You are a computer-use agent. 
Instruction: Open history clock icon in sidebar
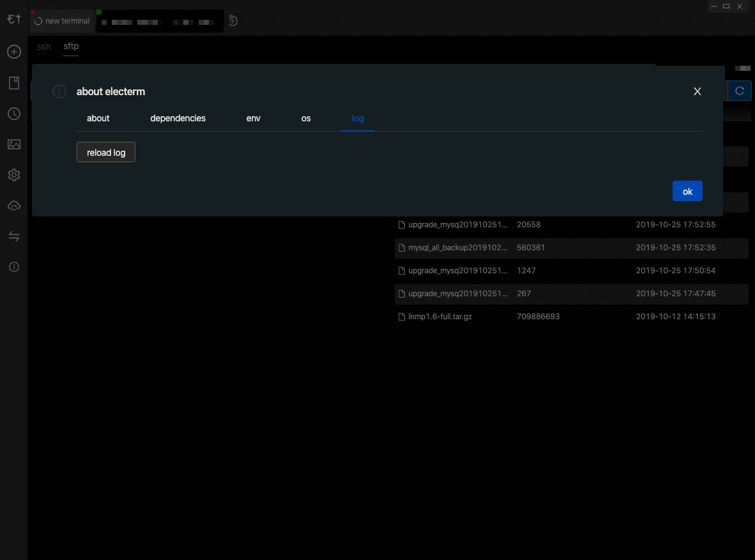[x=14, y=114]
